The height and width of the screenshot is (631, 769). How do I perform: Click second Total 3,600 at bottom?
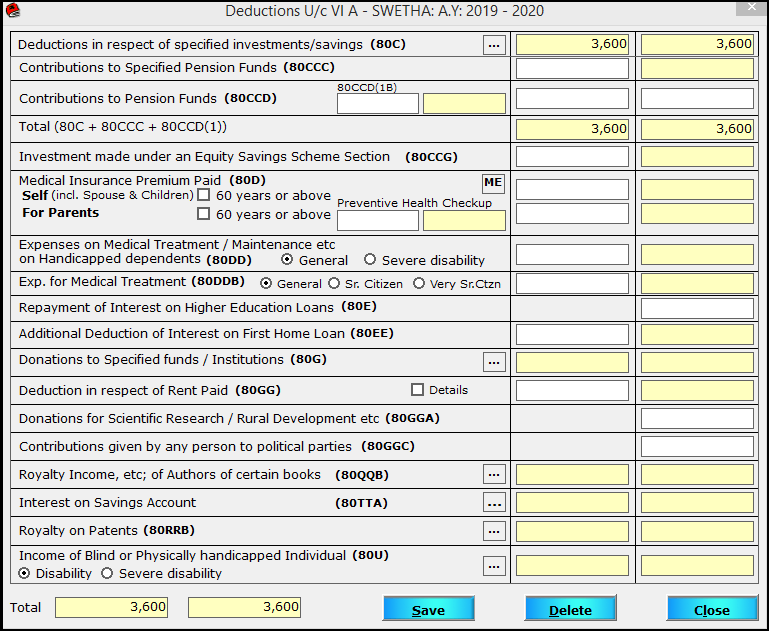[244, 607]
